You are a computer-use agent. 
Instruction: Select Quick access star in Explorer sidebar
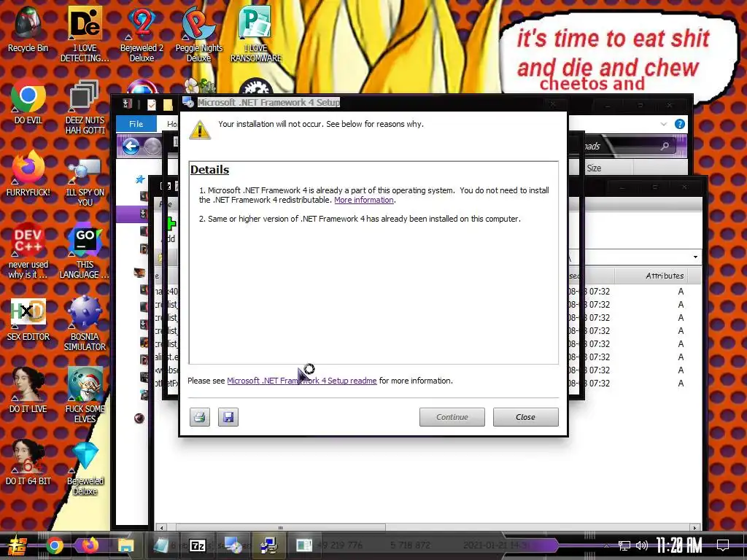(x=139, y=179)
